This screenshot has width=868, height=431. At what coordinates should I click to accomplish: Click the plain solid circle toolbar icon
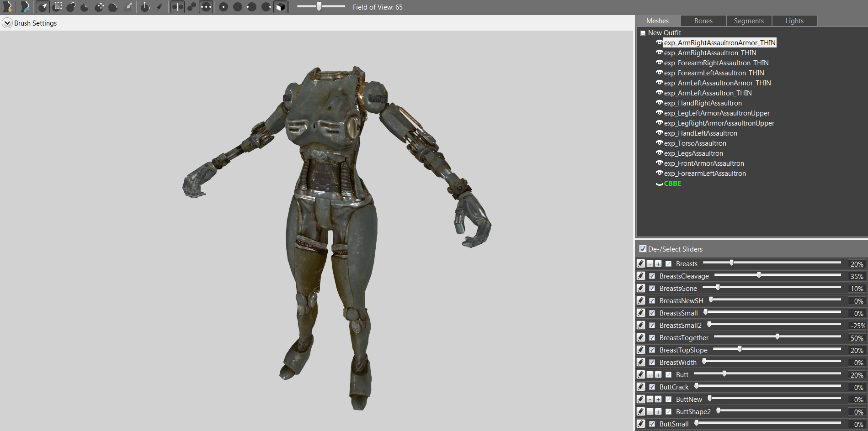tap(238, 7)
